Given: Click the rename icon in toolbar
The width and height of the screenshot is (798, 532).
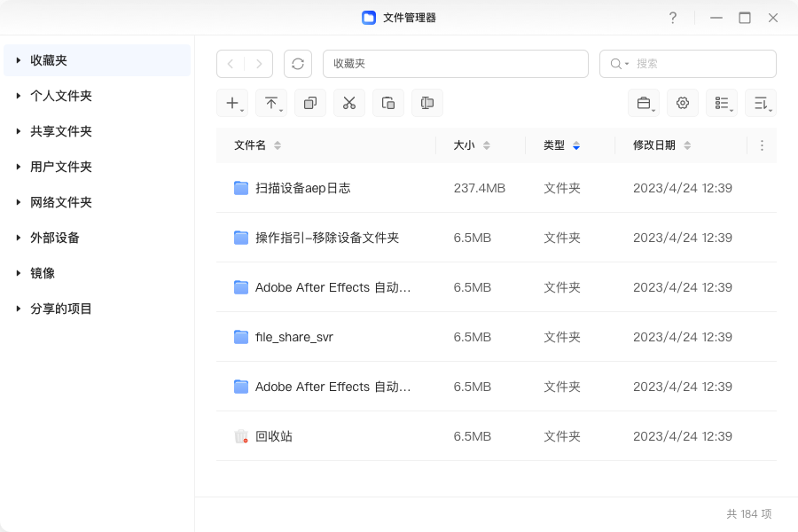Looking at the screenshot, I should pos(427,103).
